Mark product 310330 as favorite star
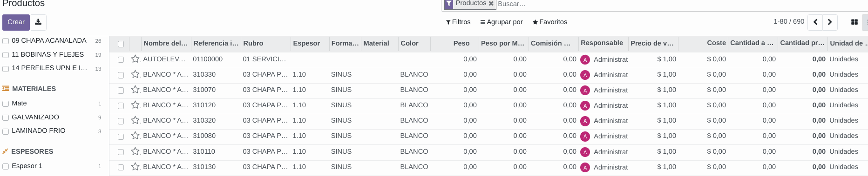The image size is (868, 176). (136, 74)
